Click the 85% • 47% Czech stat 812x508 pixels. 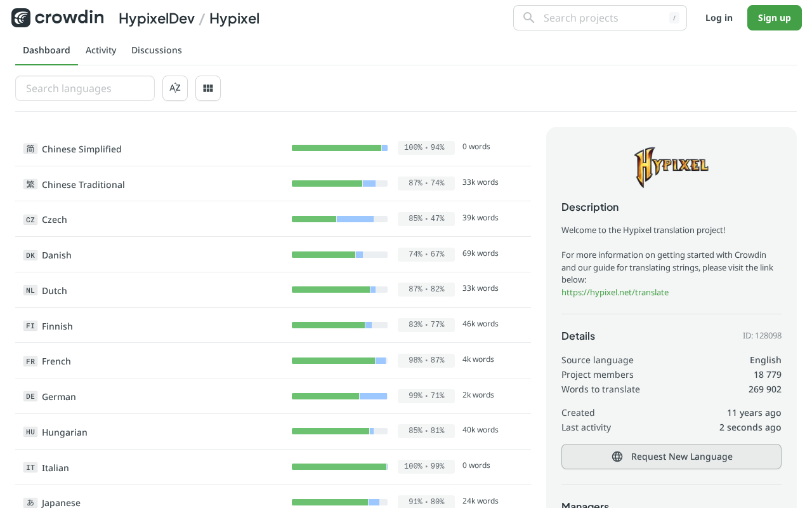(426, 218)
